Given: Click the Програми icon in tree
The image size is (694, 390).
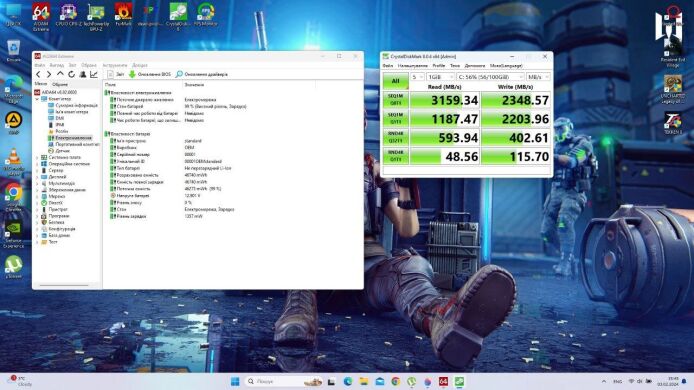Looking at the screenshot, I should [44, 216].
